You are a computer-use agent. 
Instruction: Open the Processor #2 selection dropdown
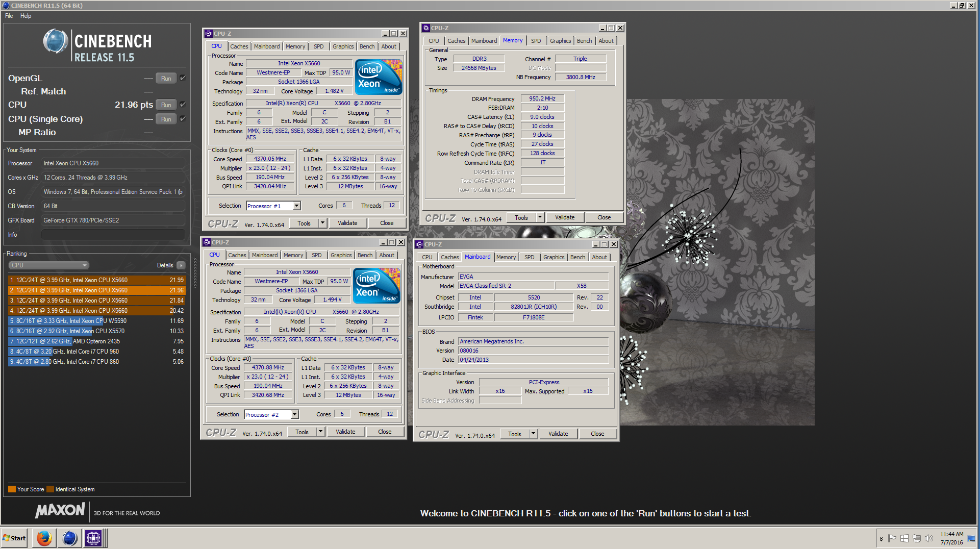[294, 415]
